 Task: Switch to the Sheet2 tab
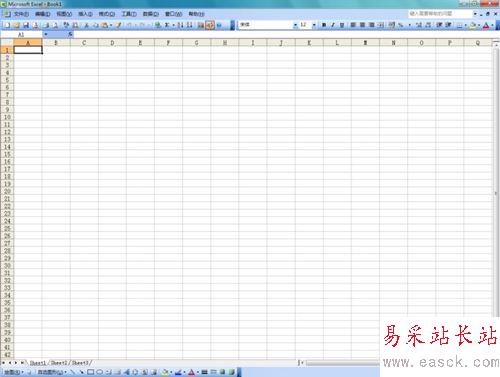(59, 363)
